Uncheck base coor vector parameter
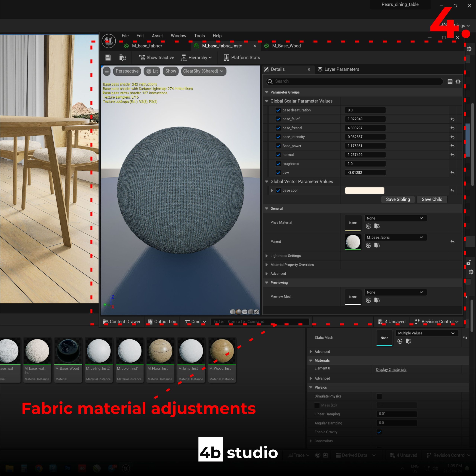 [x=278, y=190]
